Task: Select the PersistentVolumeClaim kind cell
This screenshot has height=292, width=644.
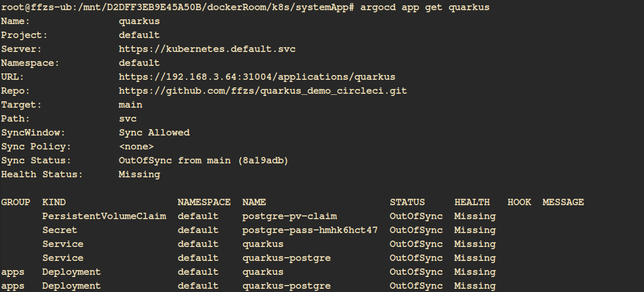Action: [x=104, y=216]
